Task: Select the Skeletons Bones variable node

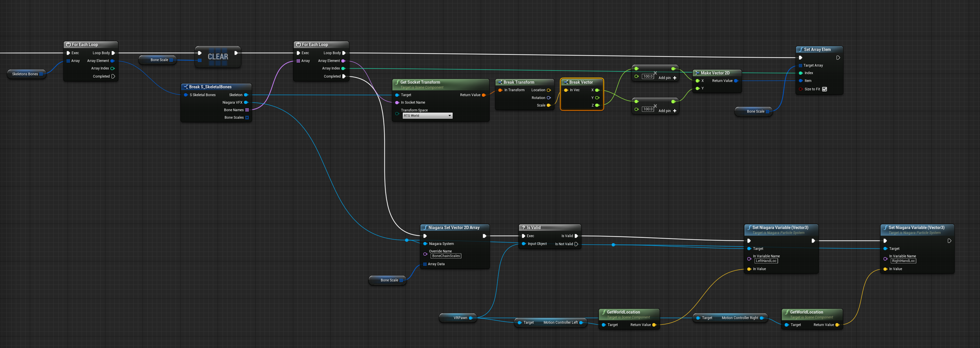Action: pos(25,74)
